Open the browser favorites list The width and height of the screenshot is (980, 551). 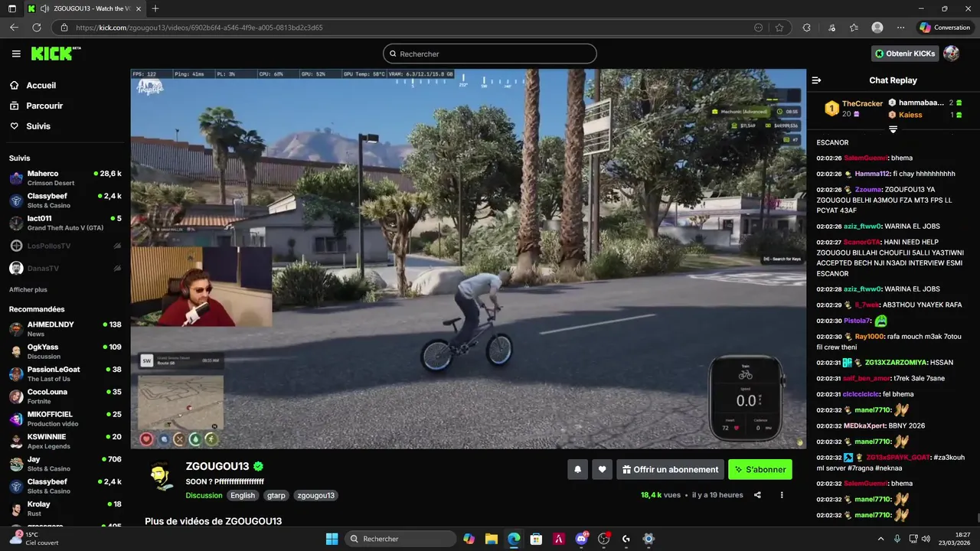point(854,28)
